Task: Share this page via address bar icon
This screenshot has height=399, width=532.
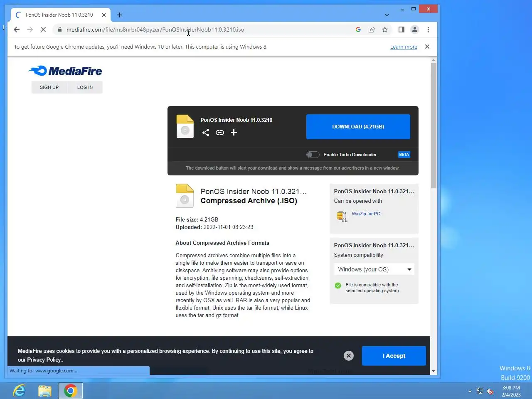Action: pyautogui.click(x=372, y=30)
